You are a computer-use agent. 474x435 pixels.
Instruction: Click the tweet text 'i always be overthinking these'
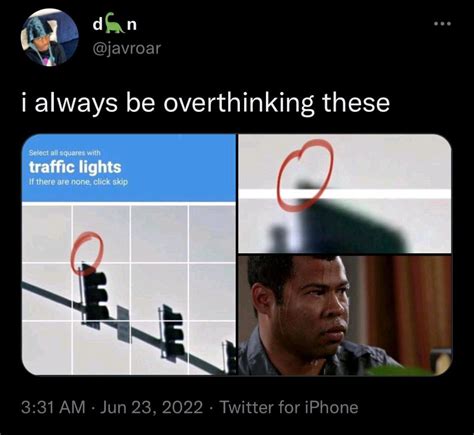tap(205, 102)
